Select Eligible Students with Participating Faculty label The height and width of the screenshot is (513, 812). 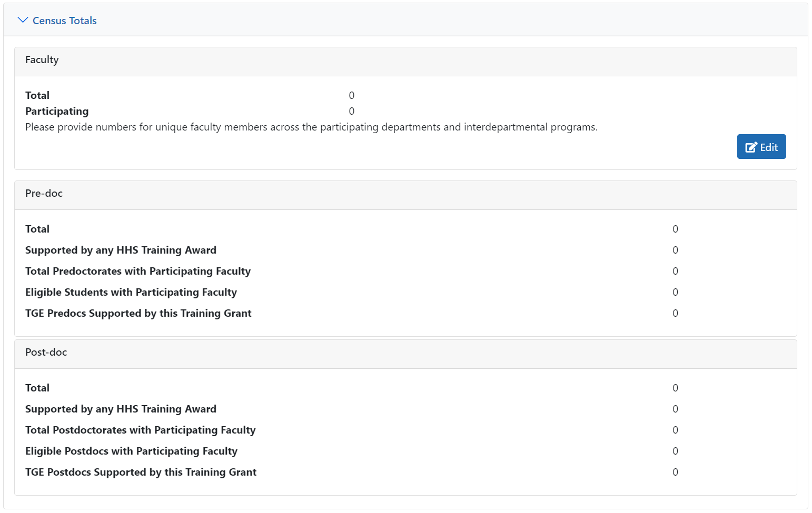pyautogui.click(x=131, y=292)
